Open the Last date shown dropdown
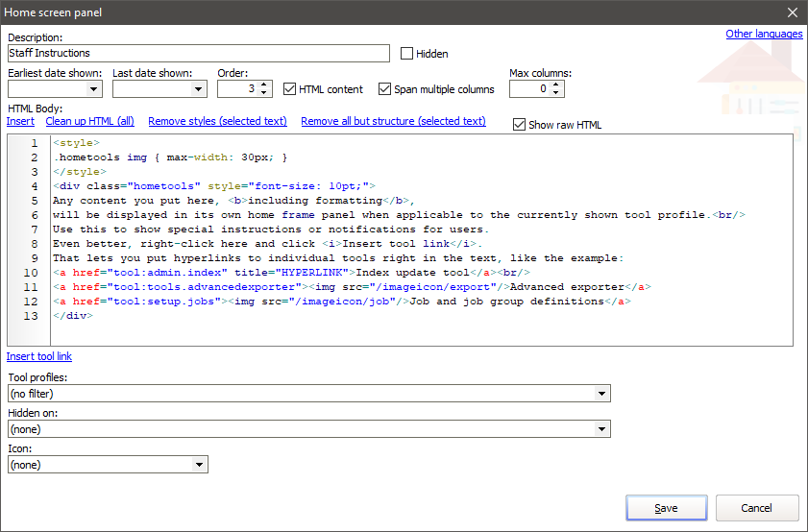808x532 pixels. pos(198,89)
